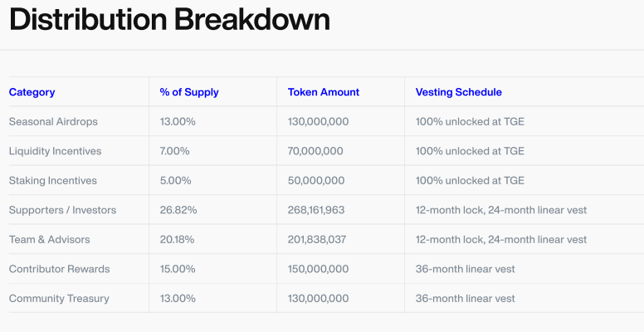
Task: Click the Liquidity Incentives category cell
Action: coord(55,151)
